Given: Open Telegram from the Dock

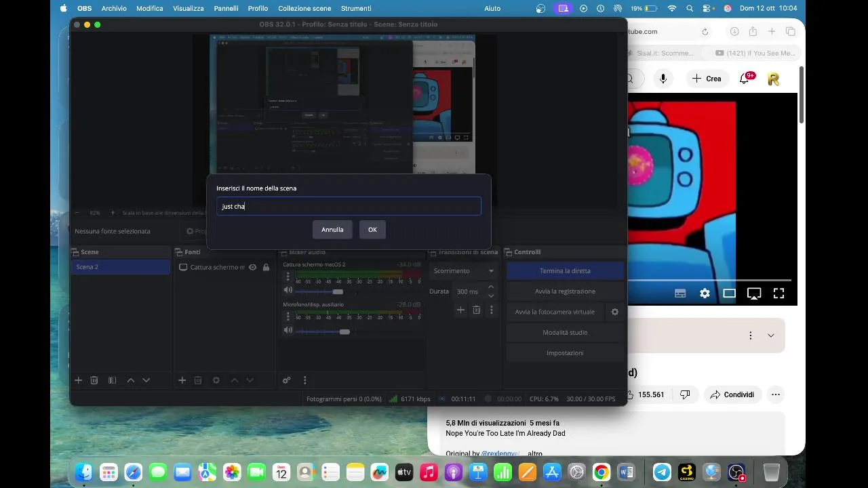Looking at the screenshot, I should (662, 472).
